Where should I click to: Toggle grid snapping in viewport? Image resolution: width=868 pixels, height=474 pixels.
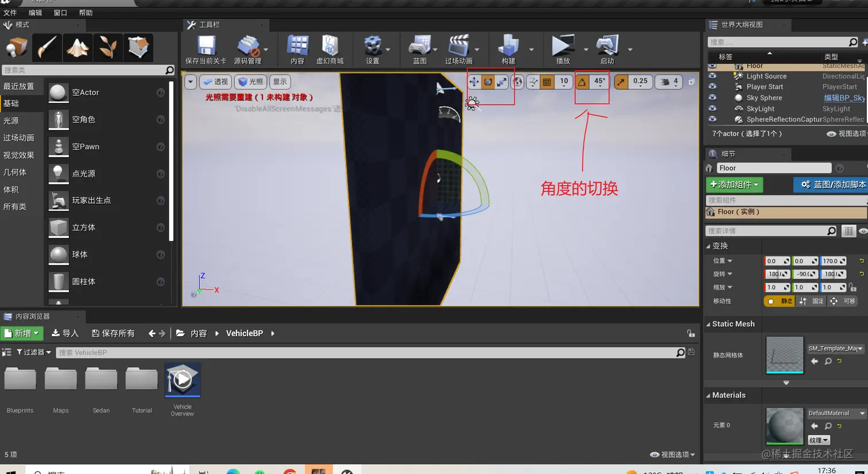pos(547,82)
